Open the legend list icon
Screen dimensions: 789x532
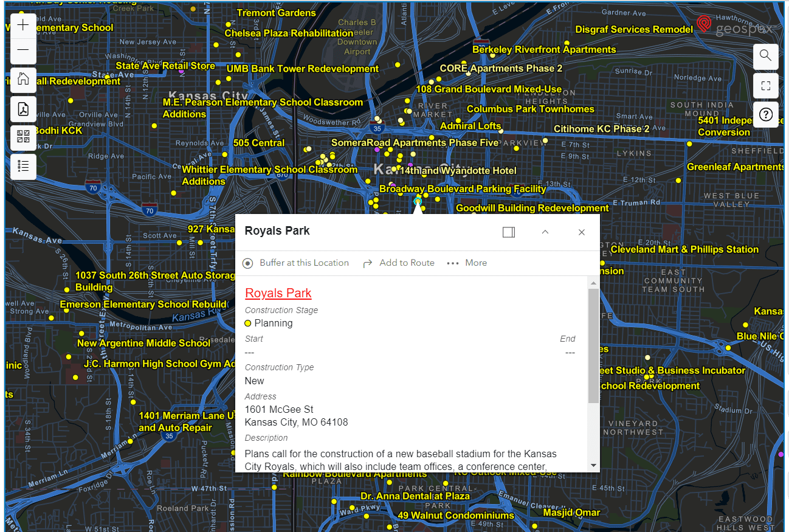pyautogui.click(x=23, y=167)
